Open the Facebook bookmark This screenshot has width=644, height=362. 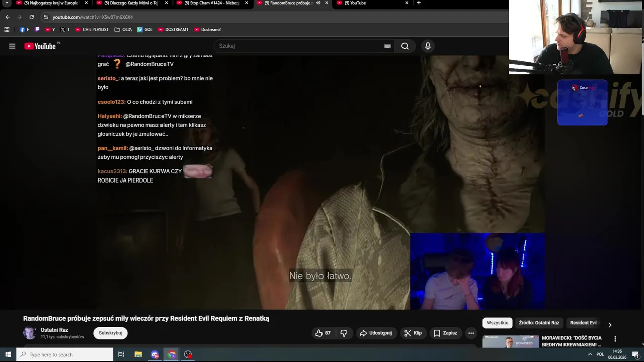[24, 30]
